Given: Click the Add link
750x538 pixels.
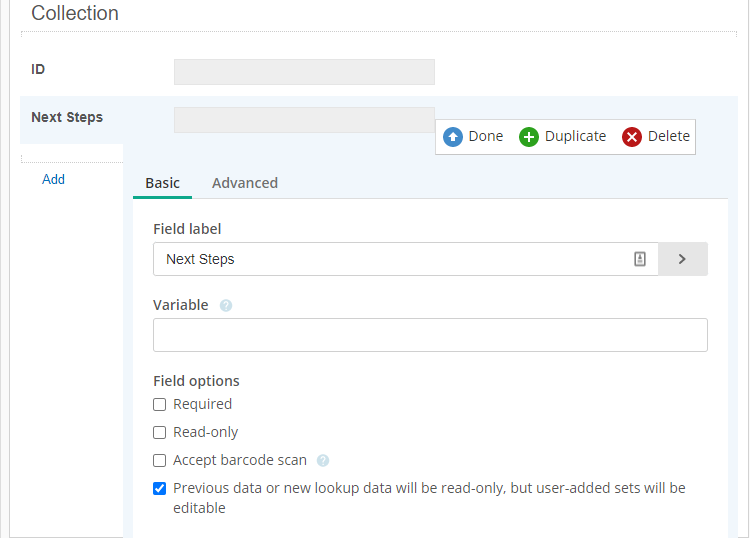Looking at the screenshot, I should pyautogui.click(x=53, y=179).
